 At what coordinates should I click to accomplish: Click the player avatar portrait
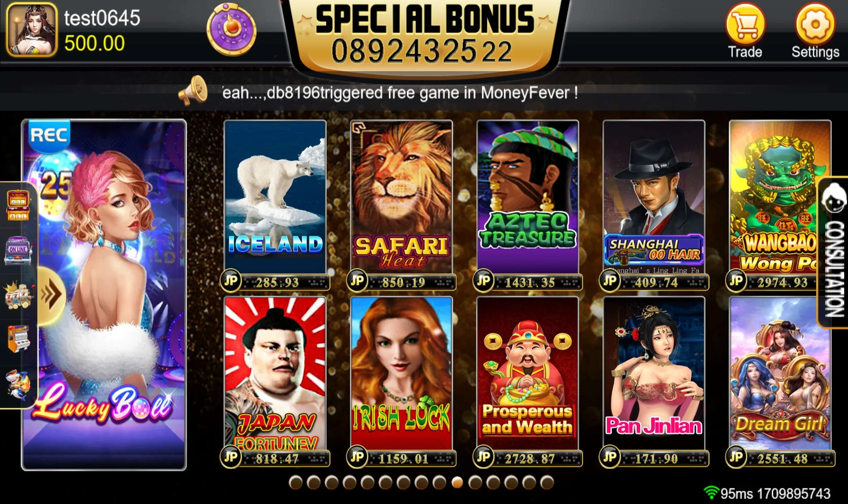32,30
